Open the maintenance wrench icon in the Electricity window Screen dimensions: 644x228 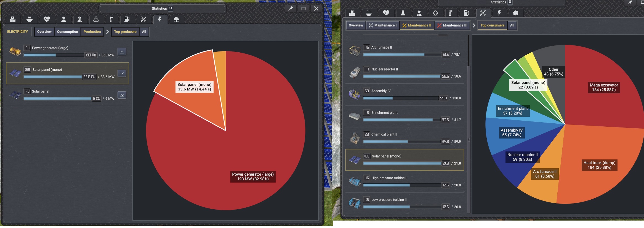143,19
